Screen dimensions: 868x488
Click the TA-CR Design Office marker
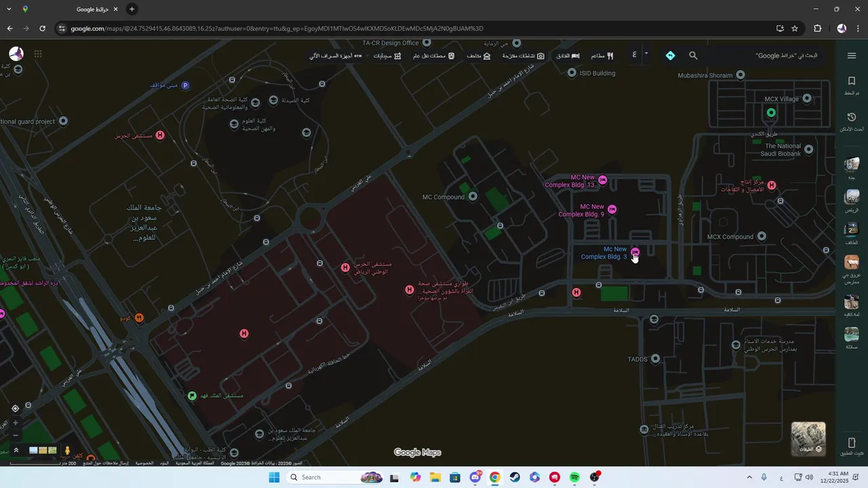point(426,43)
